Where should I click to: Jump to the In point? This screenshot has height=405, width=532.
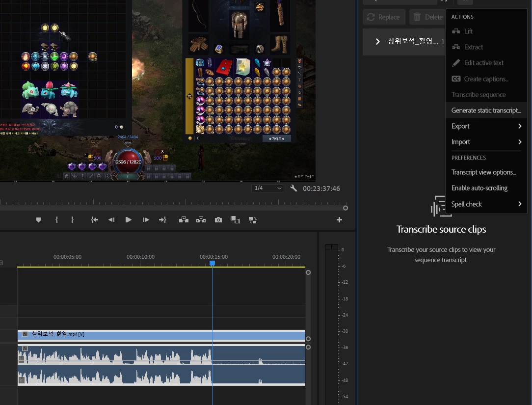coord(95,220)
